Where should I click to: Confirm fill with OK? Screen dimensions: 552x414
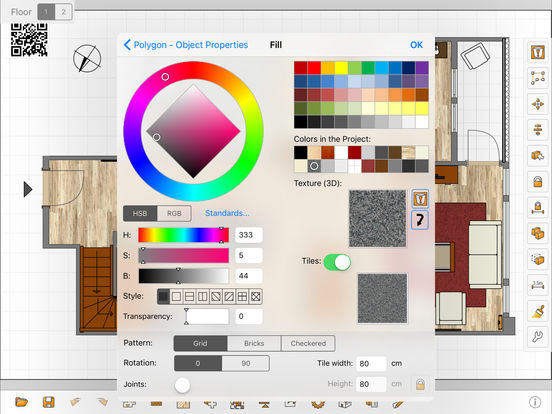click(x=416, y=45)
